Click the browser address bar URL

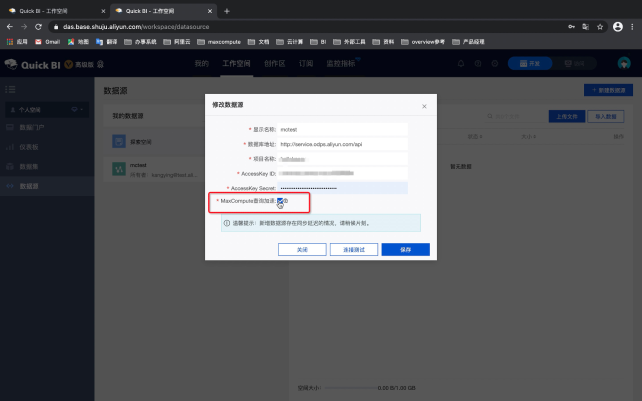136,27
